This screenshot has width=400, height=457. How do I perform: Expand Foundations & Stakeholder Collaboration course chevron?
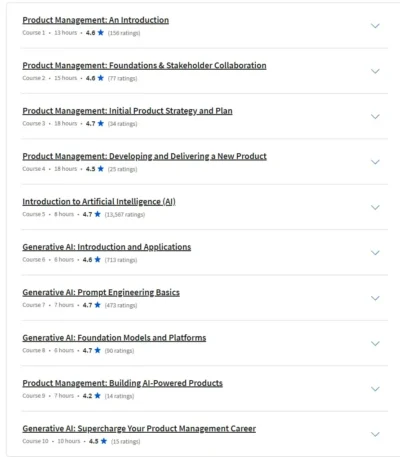coord(375,71)
